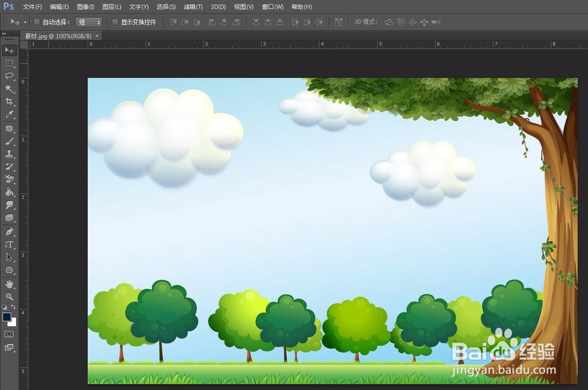Open the 视图(V) menu
The width and height of the screenshot is (588, 390).
[244, 6]
